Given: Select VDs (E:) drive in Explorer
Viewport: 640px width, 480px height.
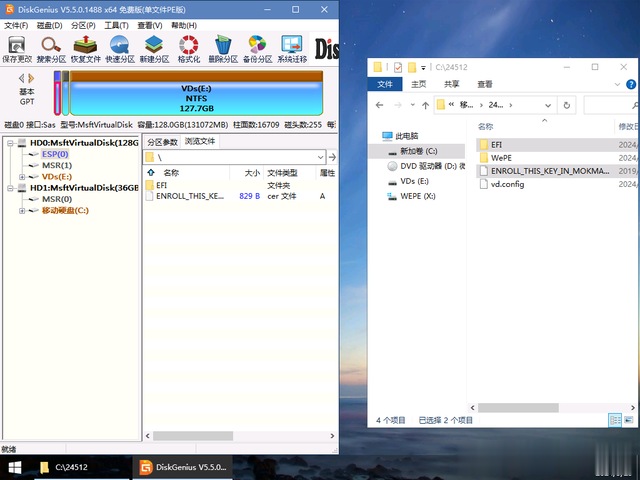Looking at the screenshot, I should 408,181.
